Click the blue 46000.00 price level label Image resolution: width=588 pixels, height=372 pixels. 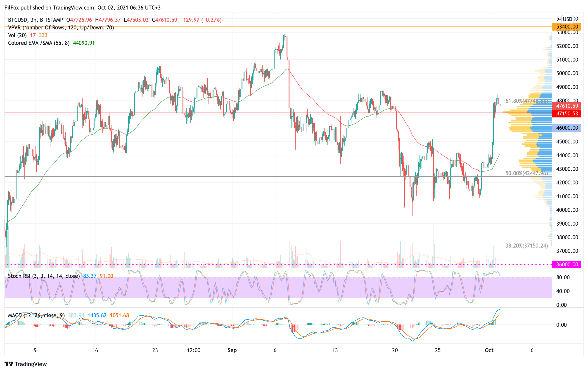point(567,128)
